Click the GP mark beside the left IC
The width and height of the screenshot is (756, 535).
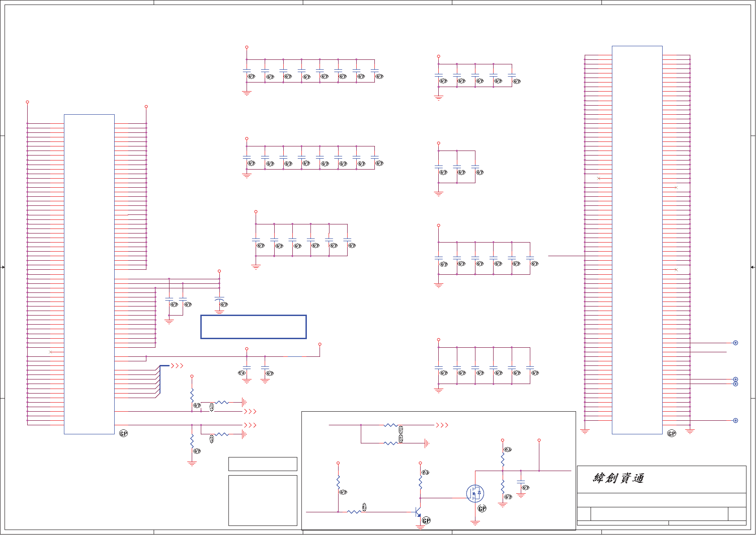click(124, 433)
